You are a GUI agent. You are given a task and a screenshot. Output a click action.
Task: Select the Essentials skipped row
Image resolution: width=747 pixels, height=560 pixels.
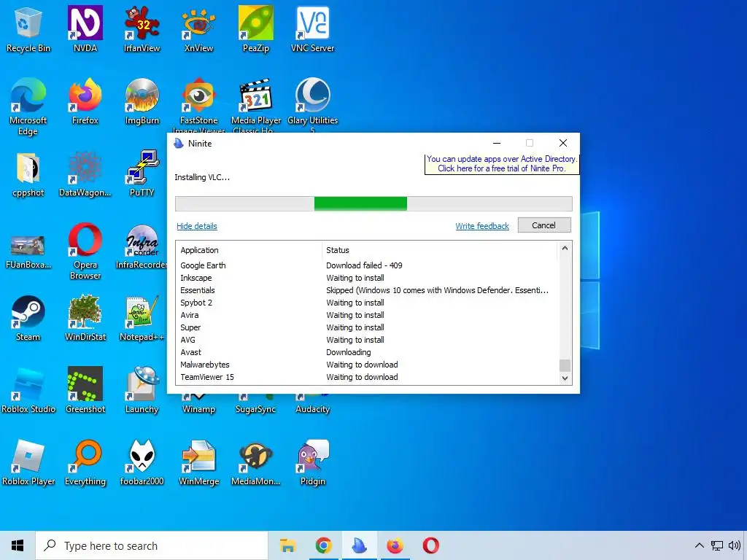(x=367, y=290)
